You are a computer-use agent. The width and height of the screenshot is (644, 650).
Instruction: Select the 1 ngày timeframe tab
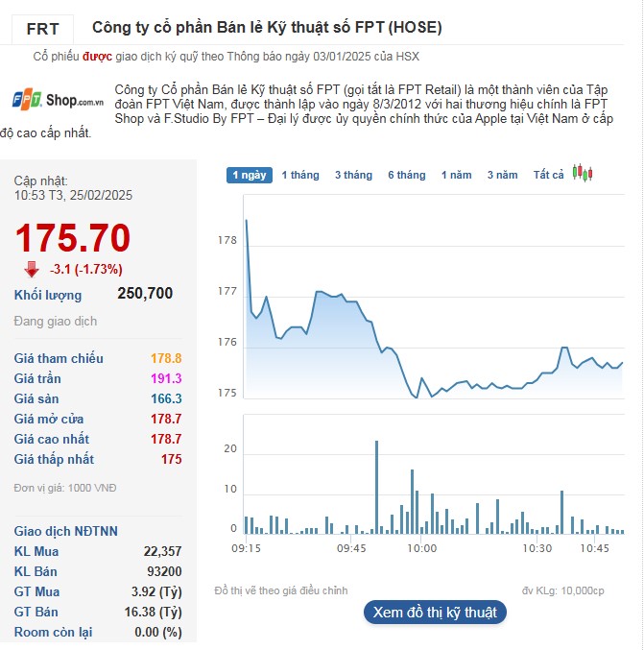249,175
